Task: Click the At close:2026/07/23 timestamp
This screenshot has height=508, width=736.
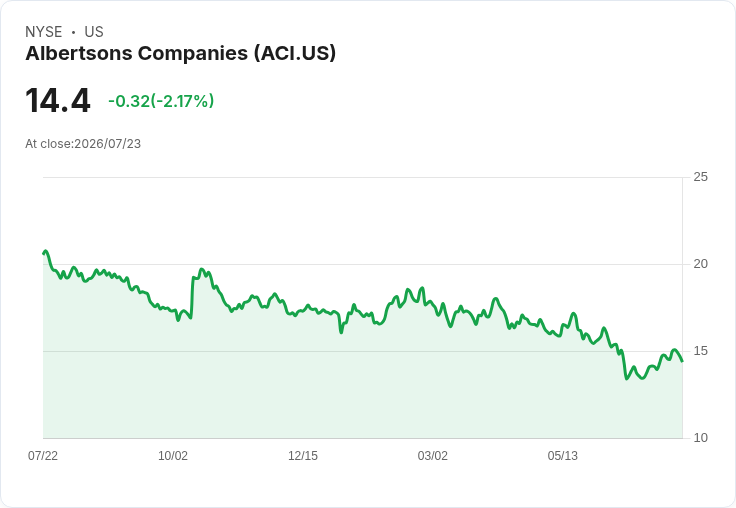Action: (x=83, y=144)
